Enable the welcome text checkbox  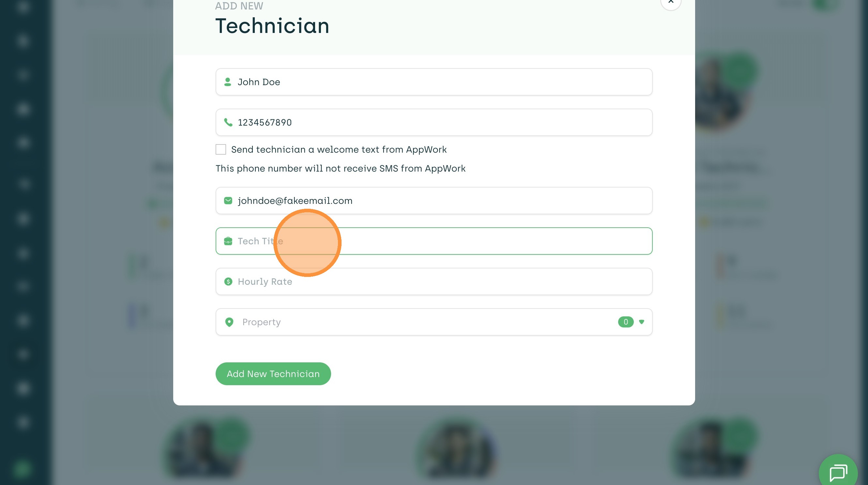(221, 149)
